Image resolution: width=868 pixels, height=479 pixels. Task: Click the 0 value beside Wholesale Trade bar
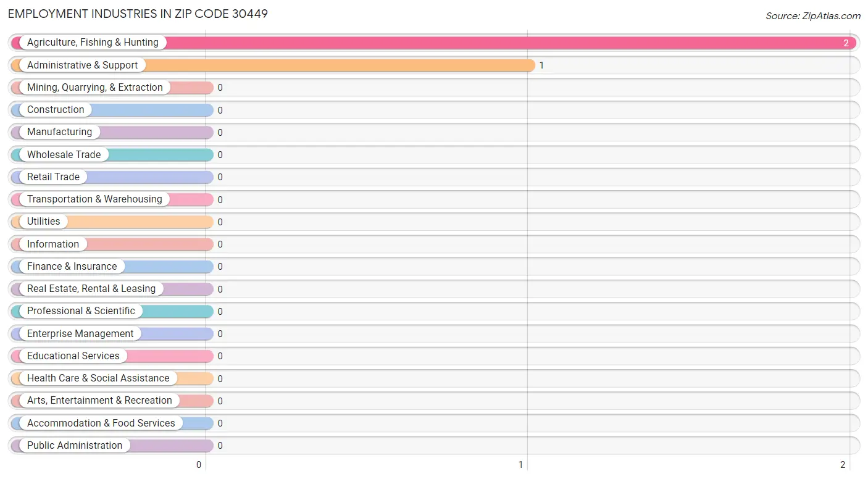(220, 155)
